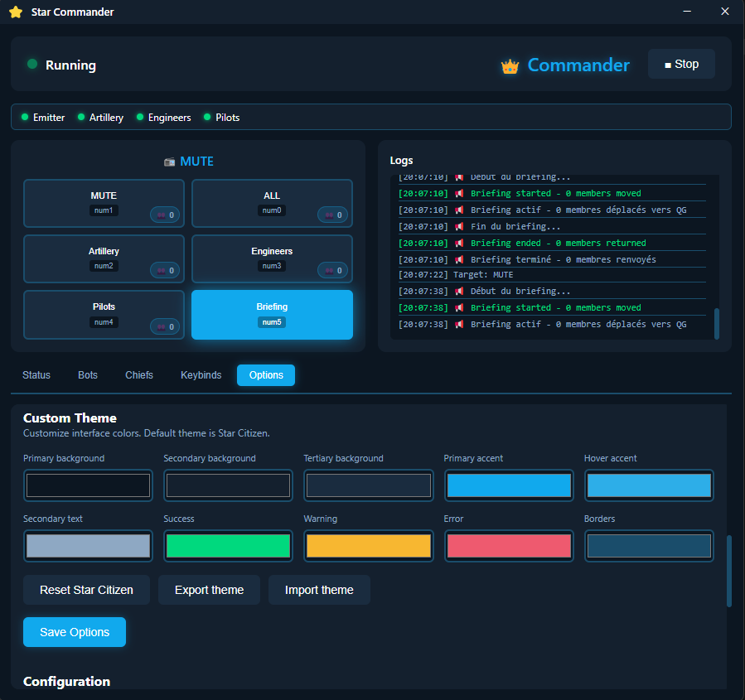Click the green Running status dot
This screenshot has width=745, height=700.
click(x=32, y=64)
